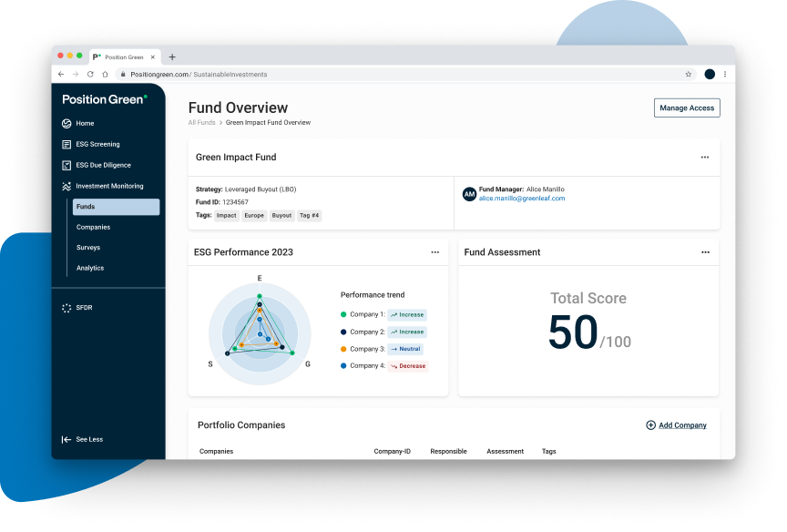Click All Funds breadcrumb link
The image size is (787, 532).
point(201,122)
